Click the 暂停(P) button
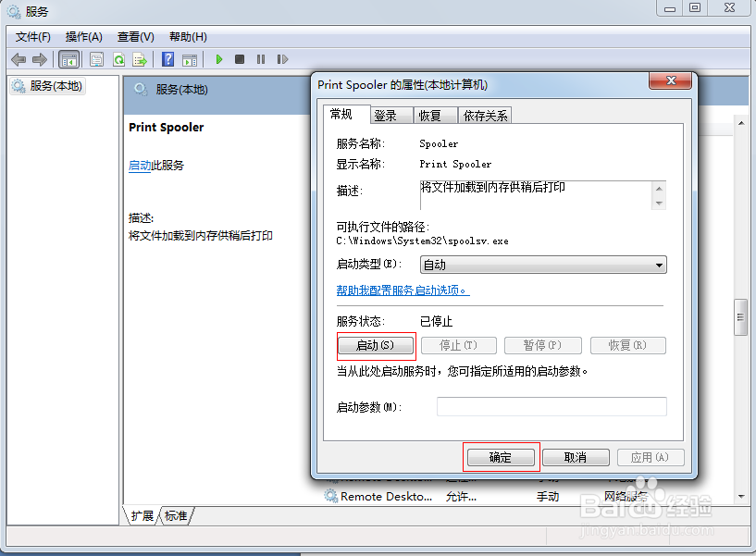This screenshot has height=556, width=756. (x=542, y=345)
